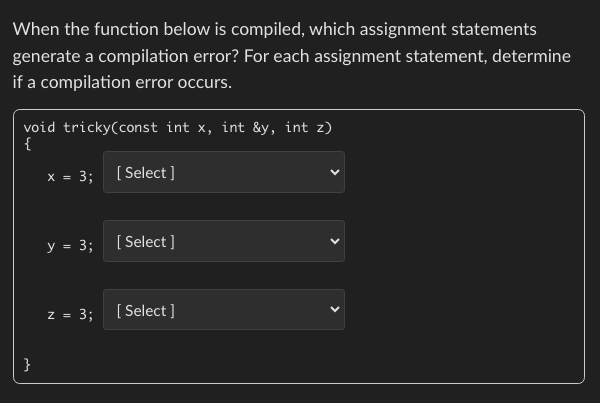Click the "int &y" parameter in the signature

(x=245, y=127)
